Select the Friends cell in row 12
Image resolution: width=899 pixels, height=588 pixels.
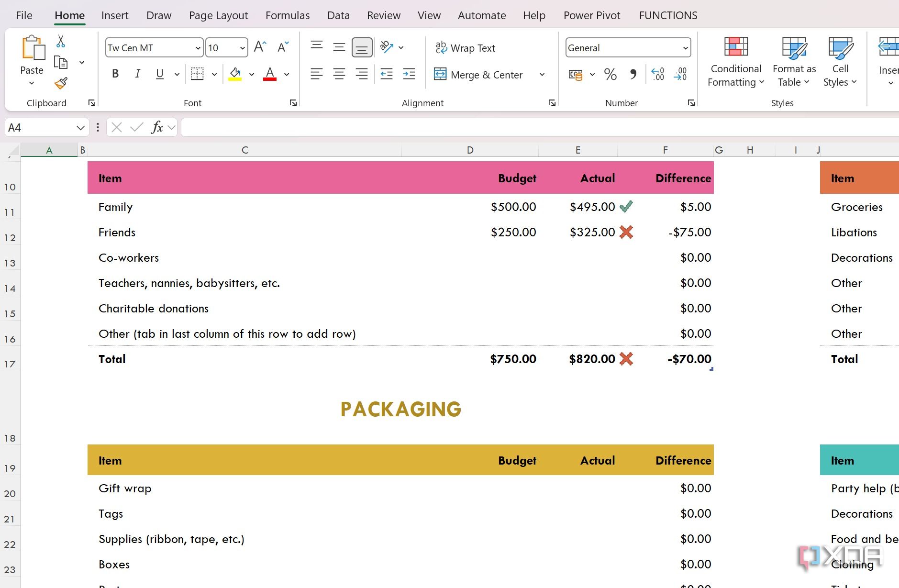pos(117,233)
